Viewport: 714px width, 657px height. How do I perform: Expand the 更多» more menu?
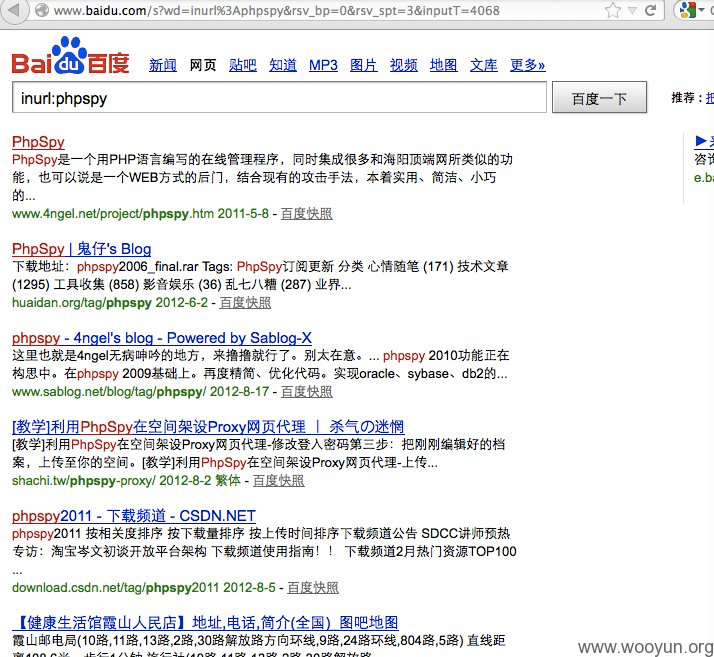(x=527, y=65)
